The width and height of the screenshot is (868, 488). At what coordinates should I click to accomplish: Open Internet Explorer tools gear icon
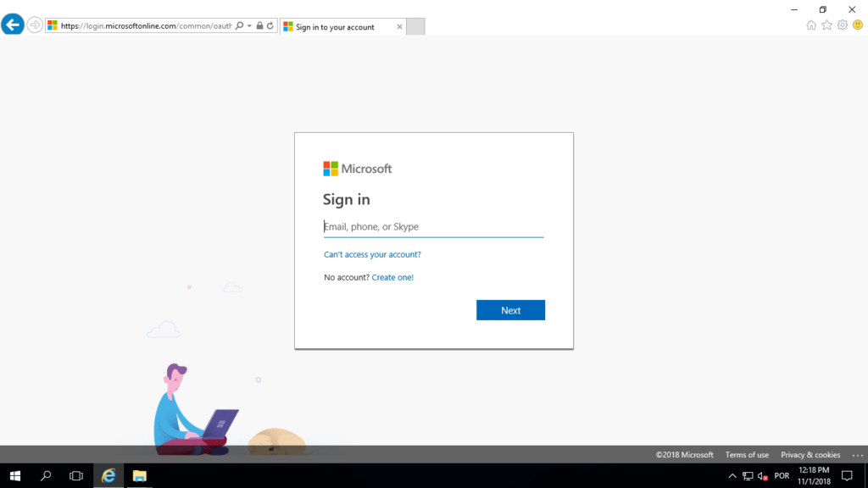point(843,25)
